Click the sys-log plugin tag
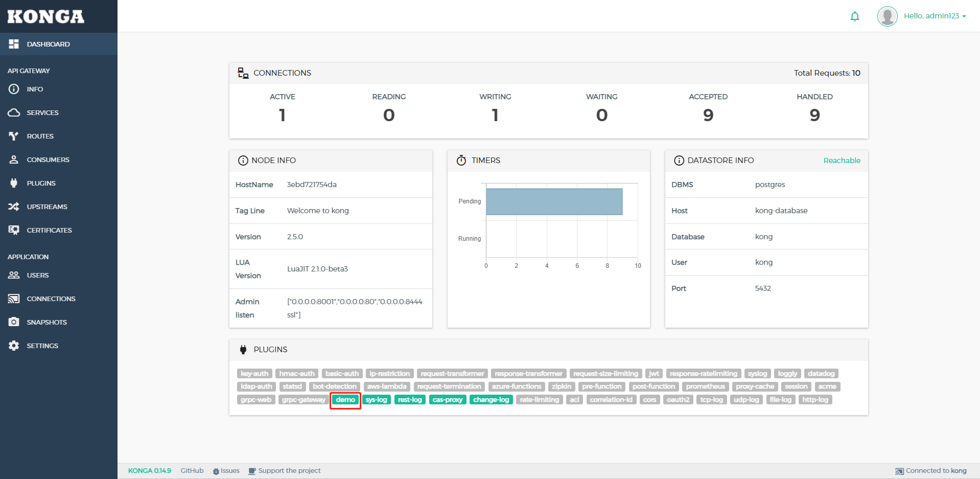 tap(377, 400)
